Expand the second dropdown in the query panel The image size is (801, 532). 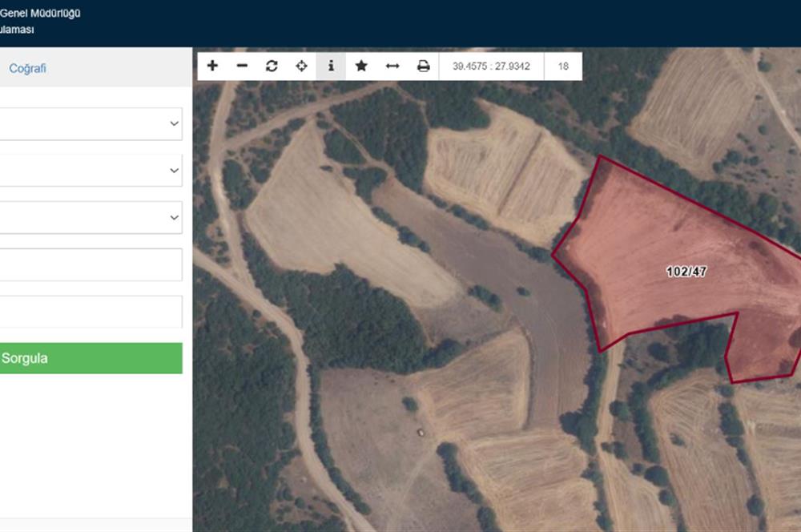coord(90,171)
